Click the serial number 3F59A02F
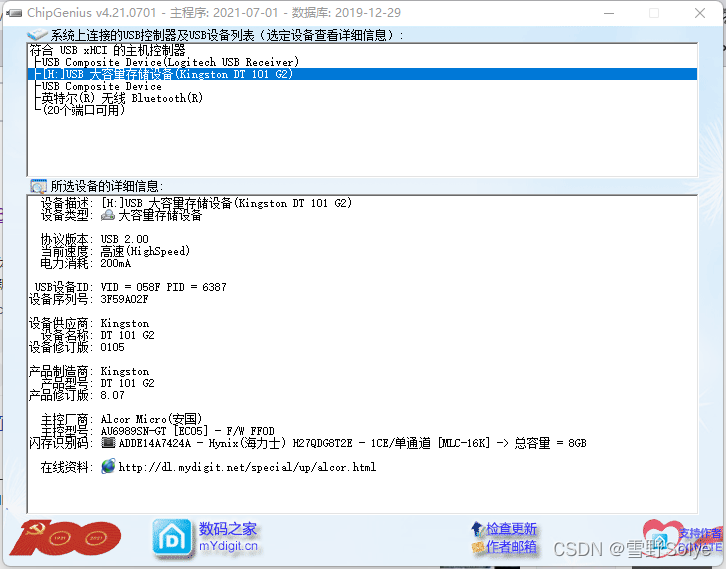The height and width of the screenshot is (569, 726). 125,299
